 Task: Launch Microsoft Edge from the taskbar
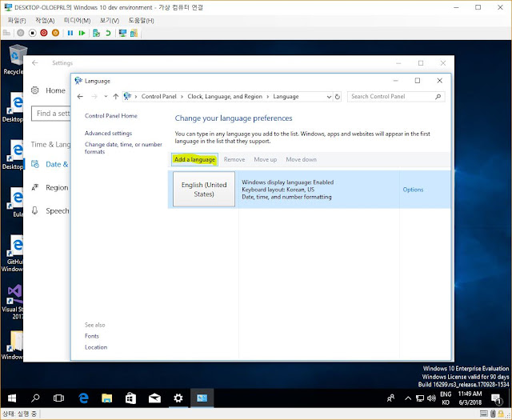click(83, 398)
